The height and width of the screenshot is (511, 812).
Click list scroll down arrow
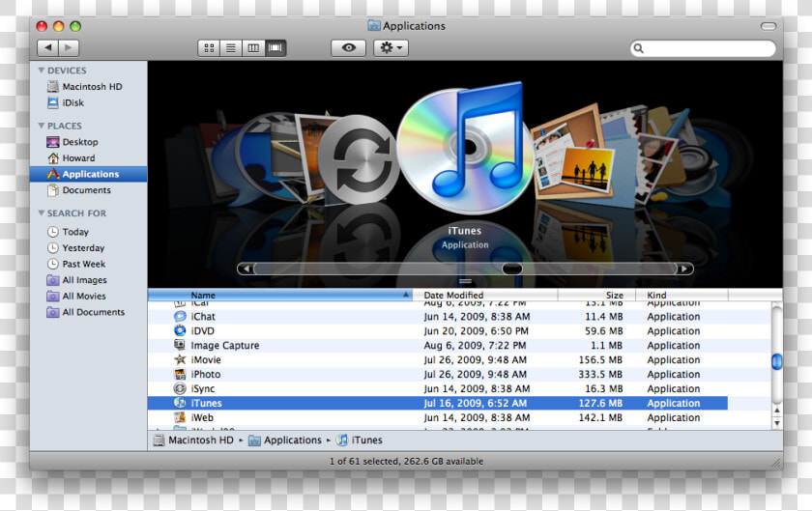point(777,423)
